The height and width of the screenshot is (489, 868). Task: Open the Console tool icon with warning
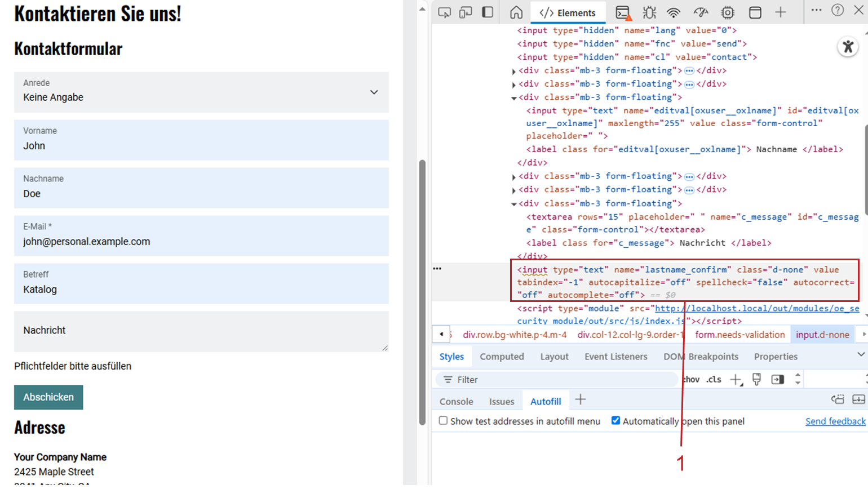click(623, 12)
